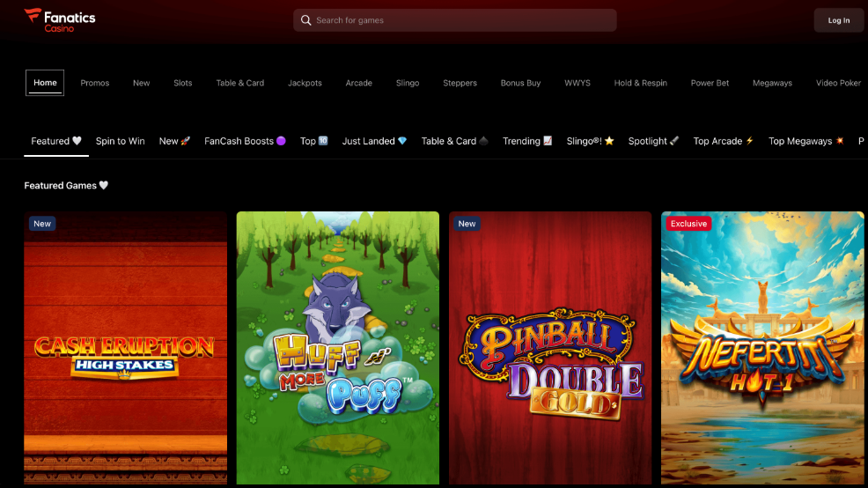Select the Trending tab
This screenshot has width=868, height=488.
(x=527, y=141)
